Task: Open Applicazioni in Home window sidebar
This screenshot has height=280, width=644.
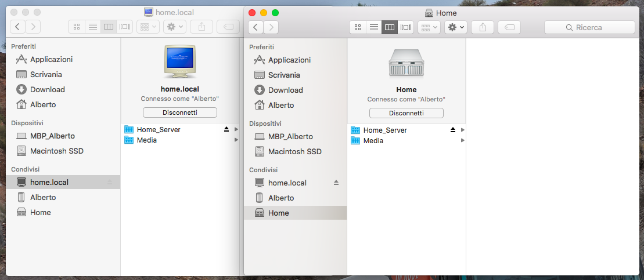Action: point(289,60)
